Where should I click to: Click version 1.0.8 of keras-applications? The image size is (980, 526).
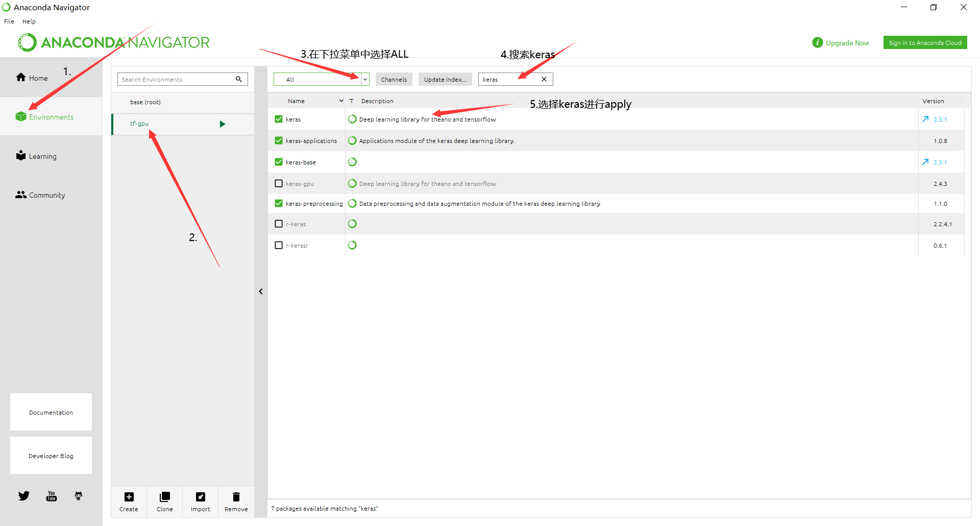click(x=940, y=141)
